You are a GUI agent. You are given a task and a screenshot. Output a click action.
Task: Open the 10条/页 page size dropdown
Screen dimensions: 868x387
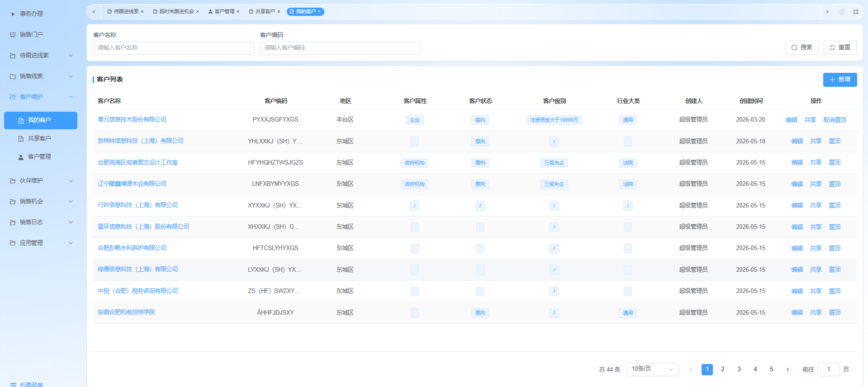(x=653, y=369)
